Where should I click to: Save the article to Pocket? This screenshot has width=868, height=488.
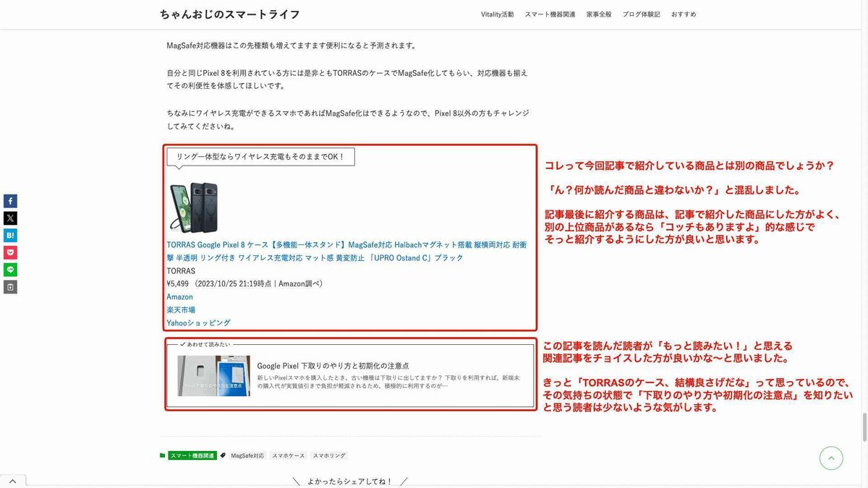tap(10, 253)
